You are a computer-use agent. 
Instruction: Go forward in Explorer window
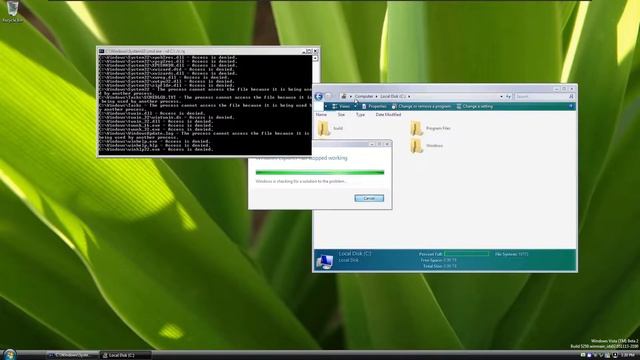click(x=328, y=96)
